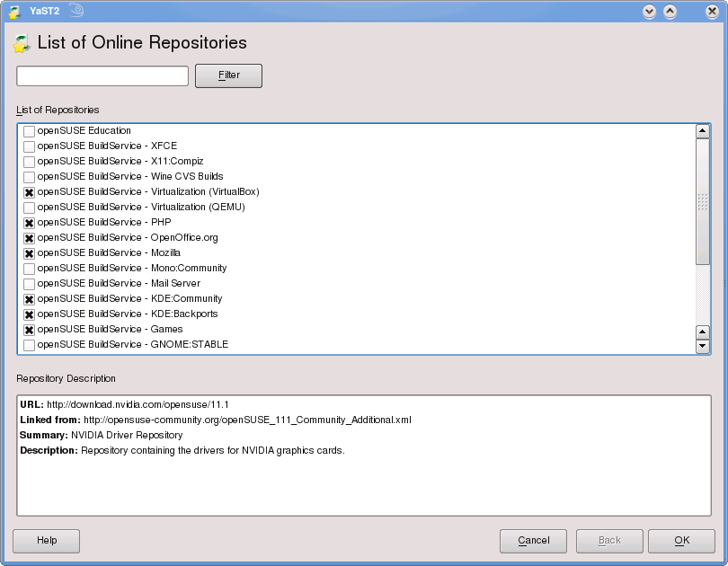Click the 'Repository Description' label
This screenshot has height=566, width=728.
pos(66,378)
